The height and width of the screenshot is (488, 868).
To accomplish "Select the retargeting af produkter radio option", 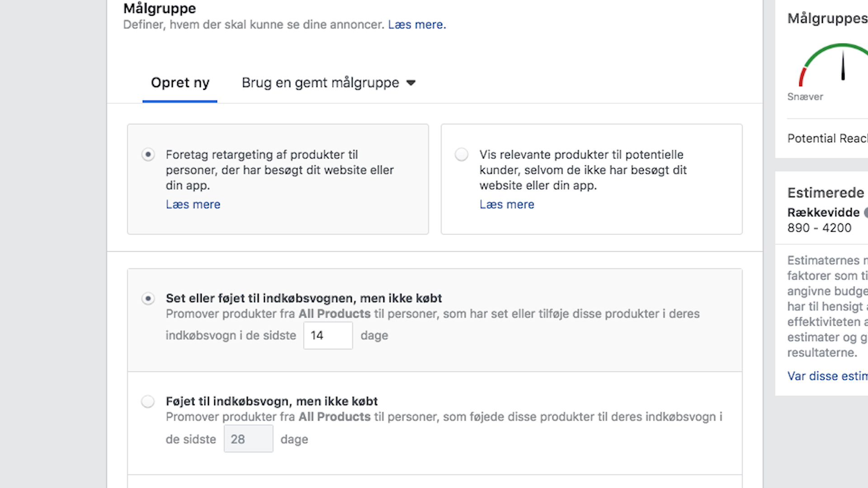I will pyautogui.click(x=148, y=155).
